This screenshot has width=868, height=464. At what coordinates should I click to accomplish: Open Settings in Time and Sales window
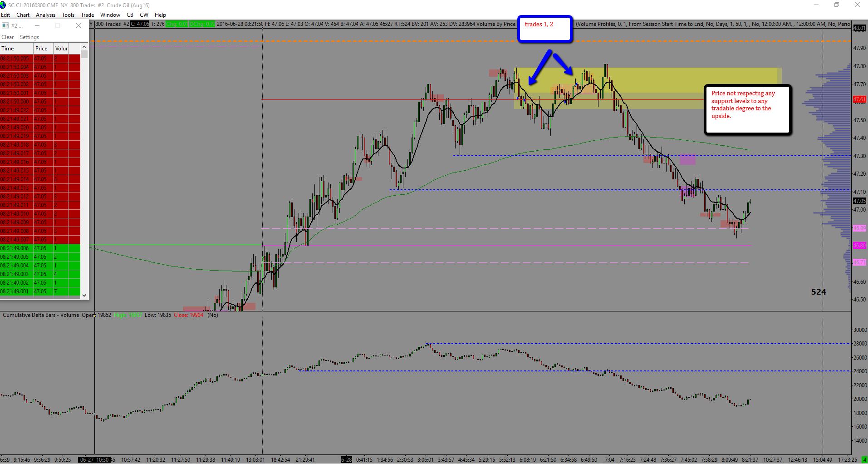29,37
